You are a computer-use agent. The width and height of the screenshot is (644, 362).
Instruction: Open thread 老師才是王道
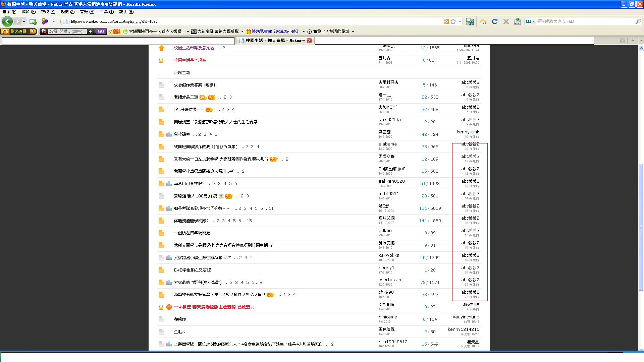point(186,97)
